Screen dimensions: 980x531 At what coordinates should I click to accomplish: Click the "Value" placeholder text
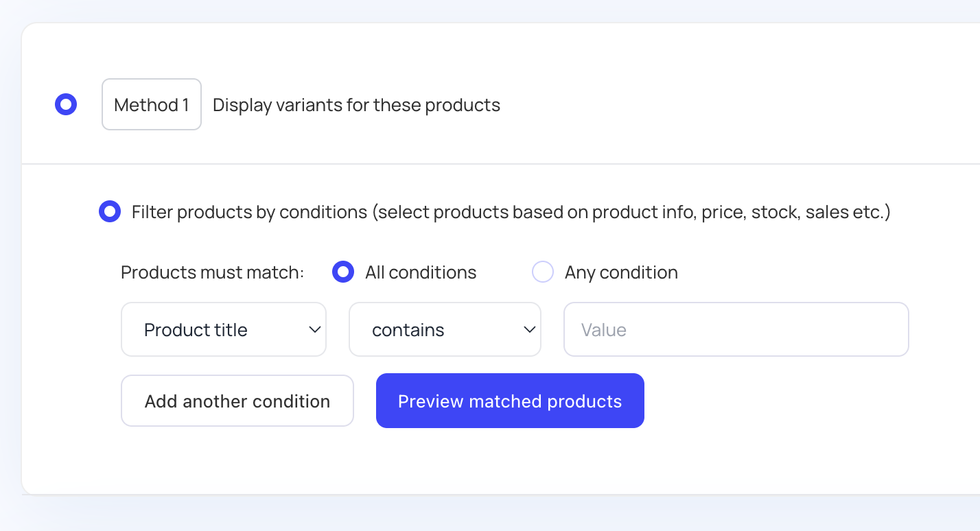tap(604, 330)
